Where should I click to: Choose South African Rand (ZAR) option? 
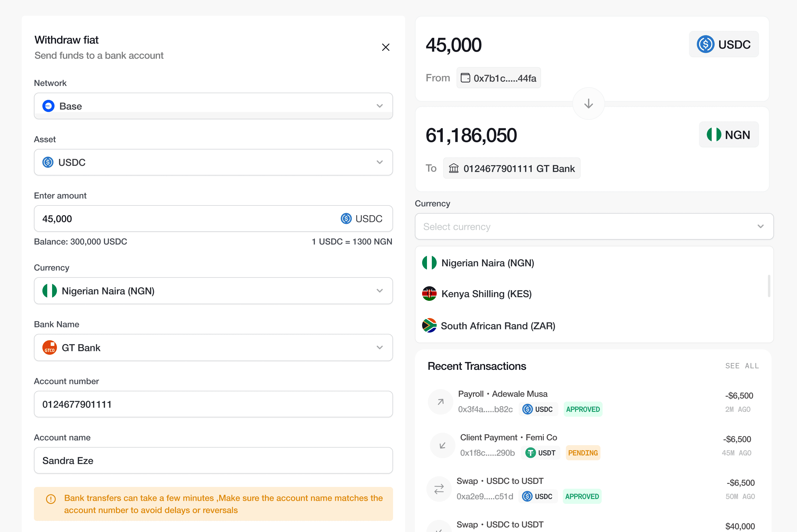click(x=498, y=326)
